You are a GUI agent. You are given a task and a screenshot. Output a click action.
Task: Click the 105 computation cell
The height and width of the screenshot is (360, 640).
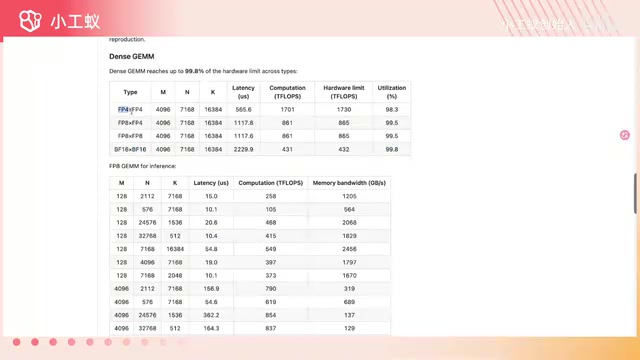tap(271, 209)
